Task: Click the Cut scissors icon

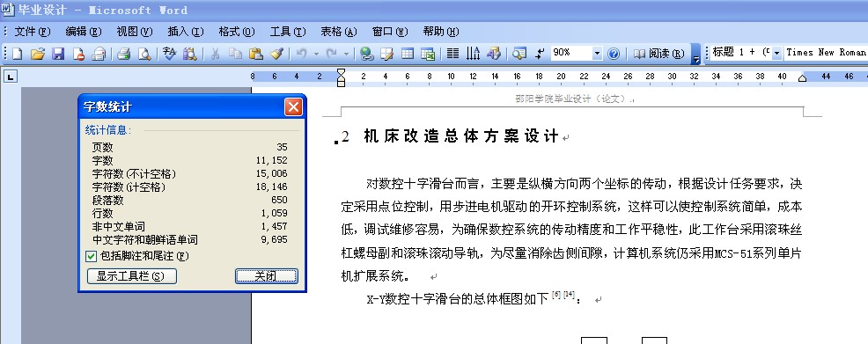Action: [x=215, y=54]
